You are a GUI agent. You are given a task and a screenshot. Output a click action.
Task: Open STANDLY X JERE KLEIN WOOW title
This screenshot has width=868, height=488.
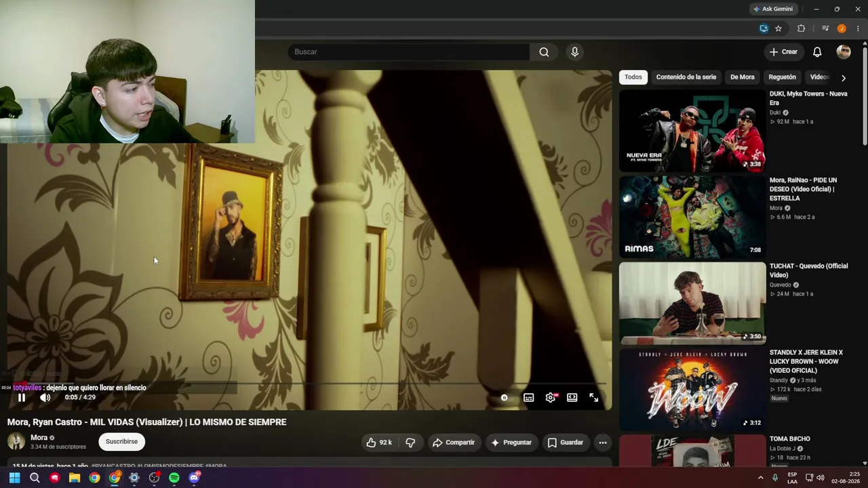pos(806,361)
